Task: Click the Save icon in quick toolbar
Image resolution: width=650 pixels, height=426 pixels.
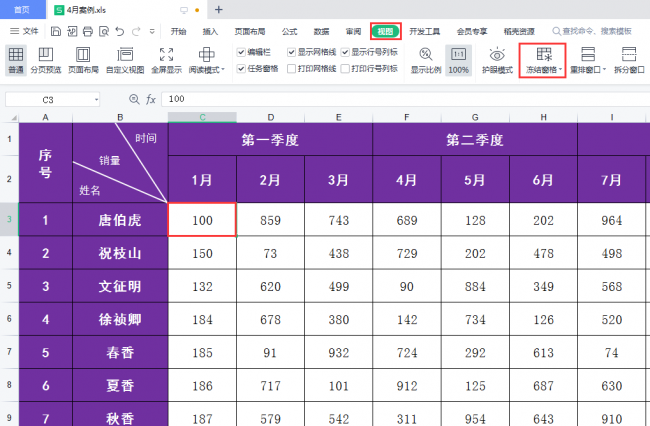Action: [56, 31]
